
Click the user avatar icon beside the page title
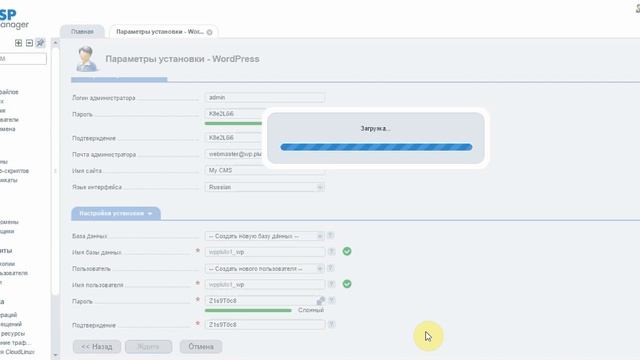pos(86,59)
